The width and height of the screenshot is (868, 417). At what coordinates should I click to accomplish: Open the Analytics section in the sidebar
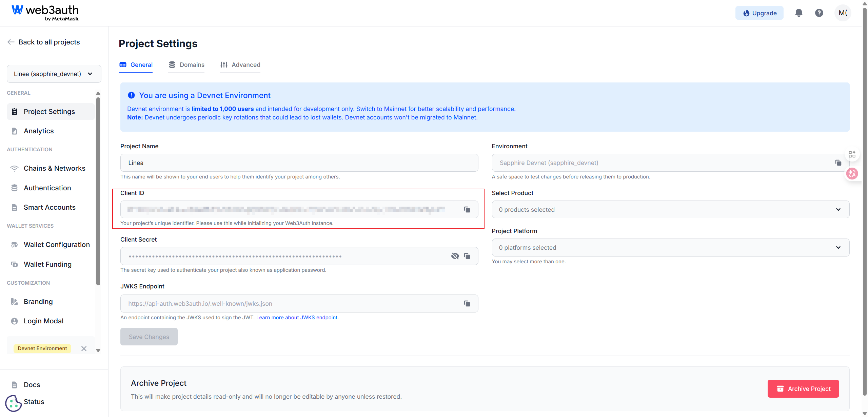pyautogui.click(x=38, y=131)
